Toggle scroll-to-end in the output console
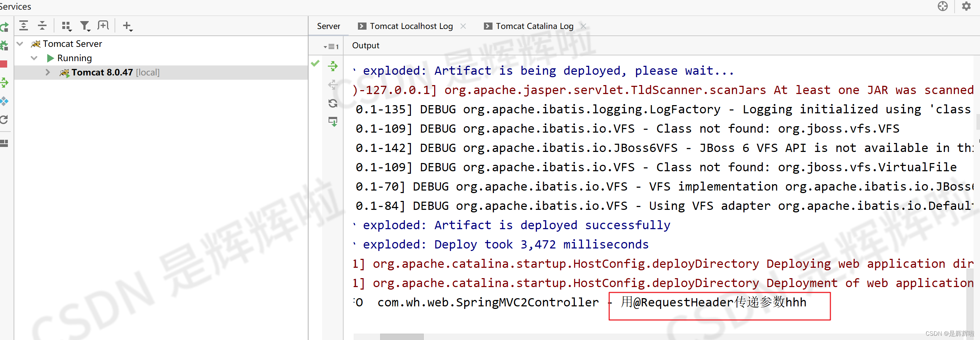 (333, 122)
